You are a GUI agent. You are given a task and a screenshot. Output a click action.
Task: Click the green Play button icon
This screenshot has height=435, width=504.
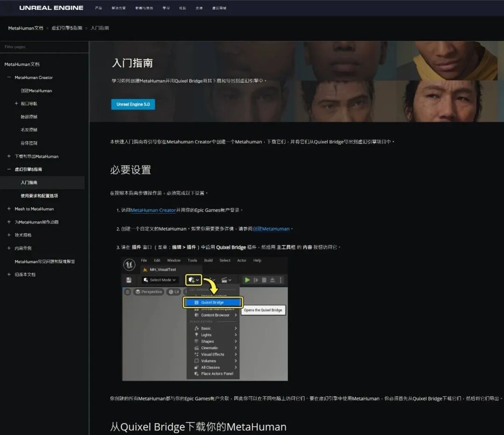247,280
